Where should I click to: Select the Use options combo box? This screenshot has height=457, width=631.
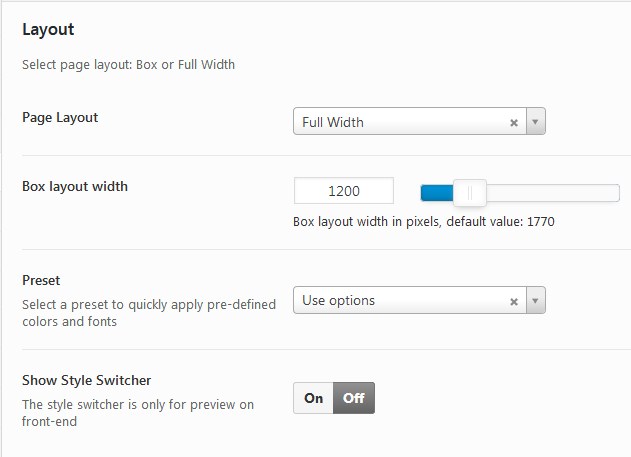tap(419, 300)
